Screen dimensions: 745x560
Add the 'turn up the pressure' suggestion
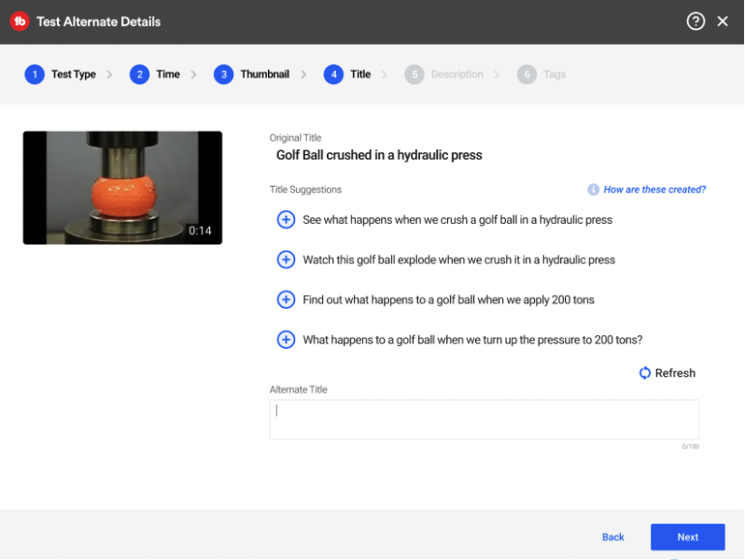(x=287, y=340)
